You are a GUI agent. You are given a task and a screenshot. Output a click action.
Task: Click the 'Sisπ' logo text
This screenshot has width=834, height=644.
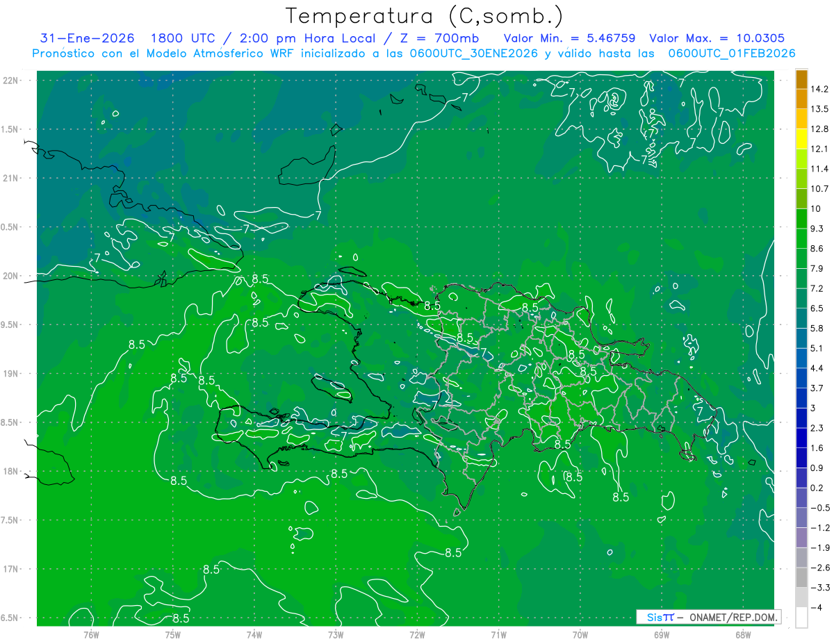pos(660,617)
